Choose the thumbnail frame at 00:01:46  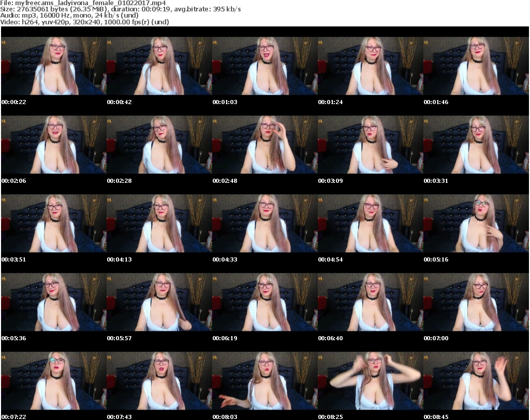pos(476,66)
